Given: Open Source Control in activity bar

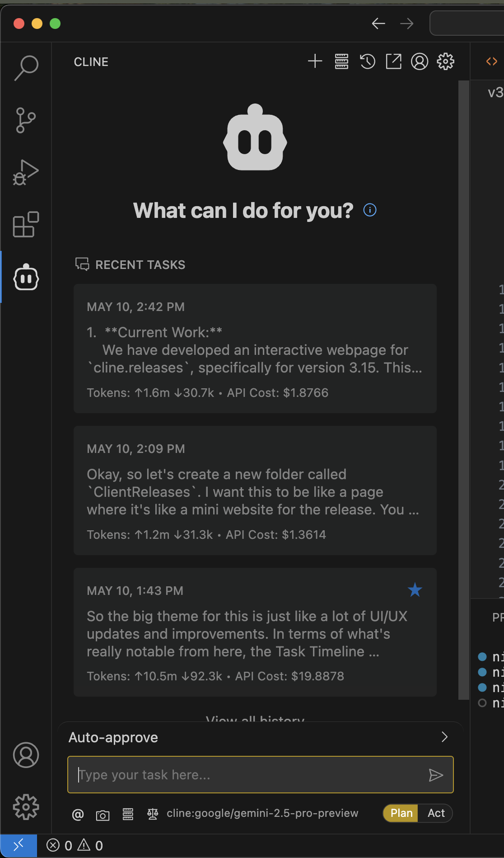Looking at the screenshot, I should coord(26,120).
